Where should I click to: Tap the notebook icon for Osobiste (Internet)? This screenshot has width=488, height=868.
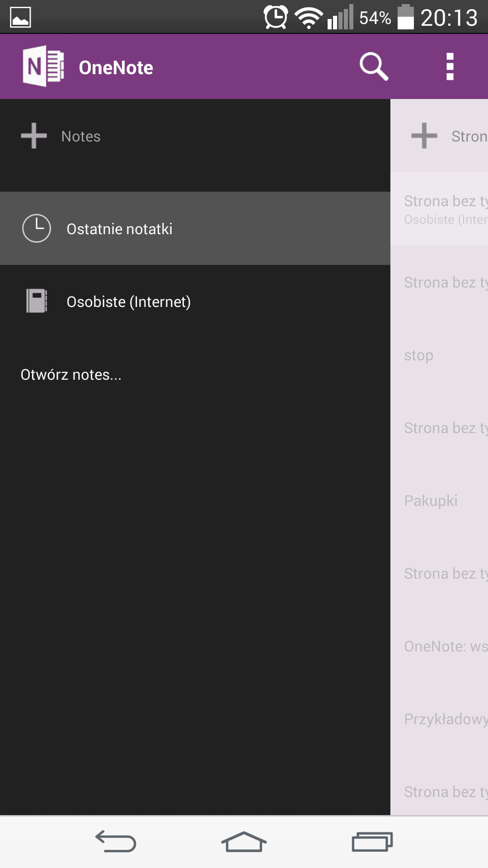37,301
